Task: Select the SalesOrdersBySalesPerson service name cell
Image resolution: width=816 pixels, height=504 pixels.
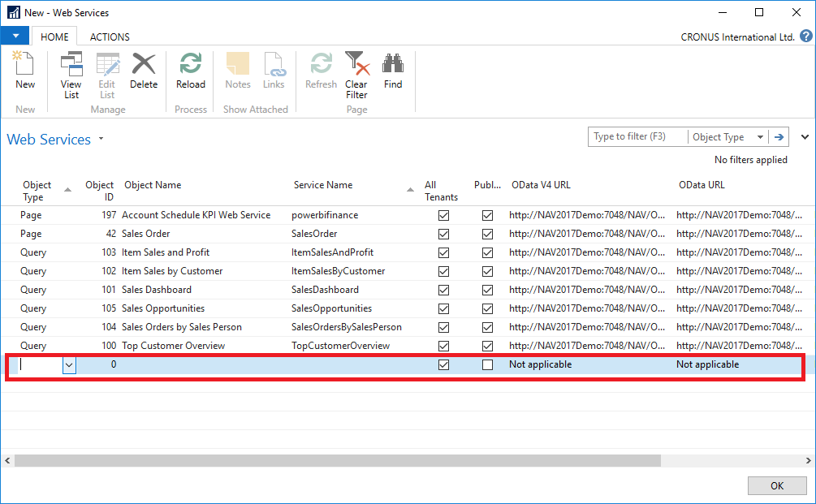Action: pyautogui.click(x=347, y=327)
